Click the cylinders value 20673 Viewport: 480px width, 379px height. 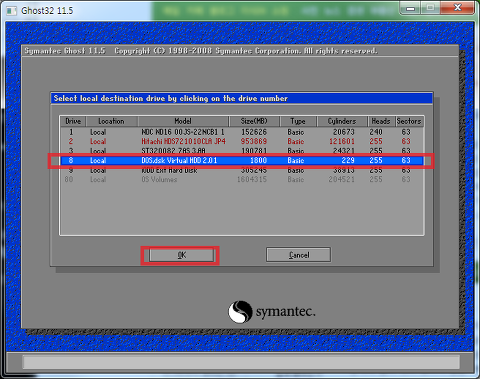pyautogui.click(x=344, y=132)
